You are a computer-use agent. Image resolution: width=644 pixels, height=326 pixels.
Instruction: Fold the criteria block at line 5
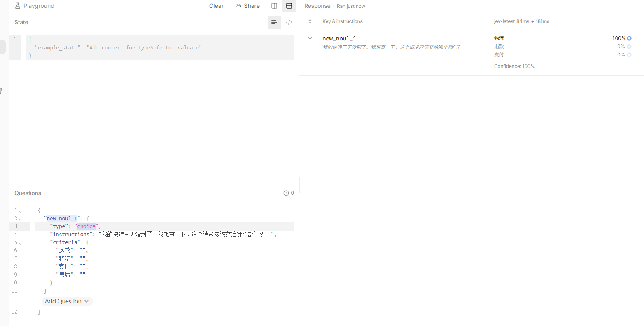[x=20, y=243]
